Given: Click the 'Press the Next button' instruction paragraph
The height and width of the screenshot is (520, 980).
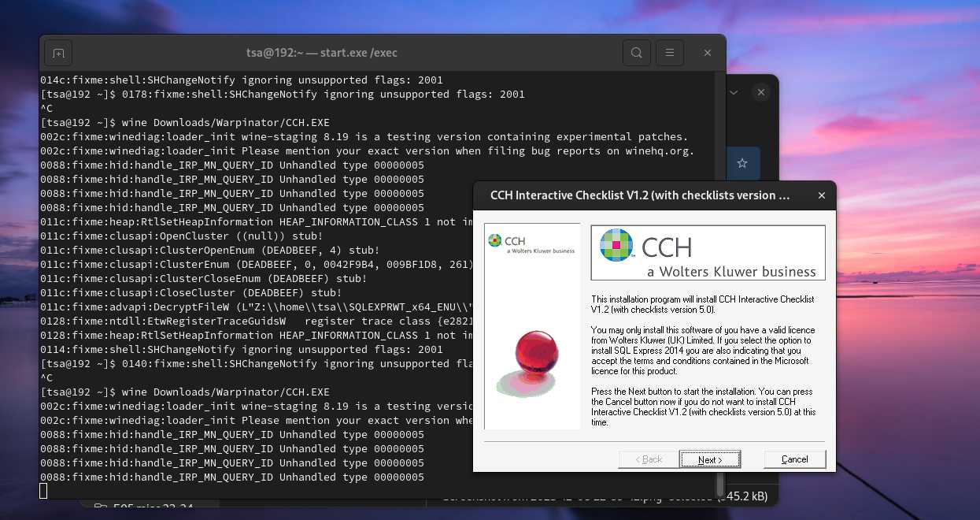Looking at the screenshot, I should pos(703,407).
